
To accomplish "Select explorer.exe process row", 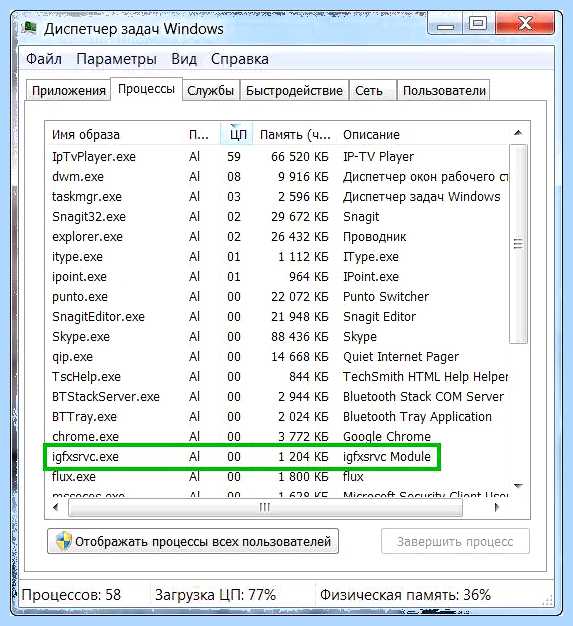I will pyautogui.click(x=278, y=237).
